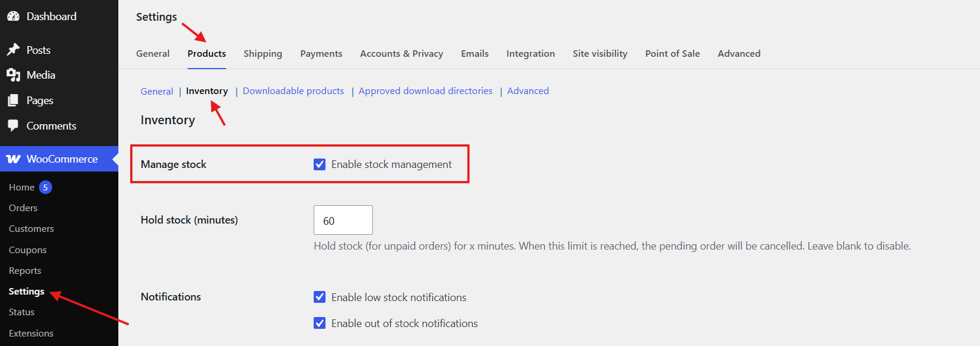980x346 pixels.
Task: Open the Orders submenu item
Action: click(23, 208)
